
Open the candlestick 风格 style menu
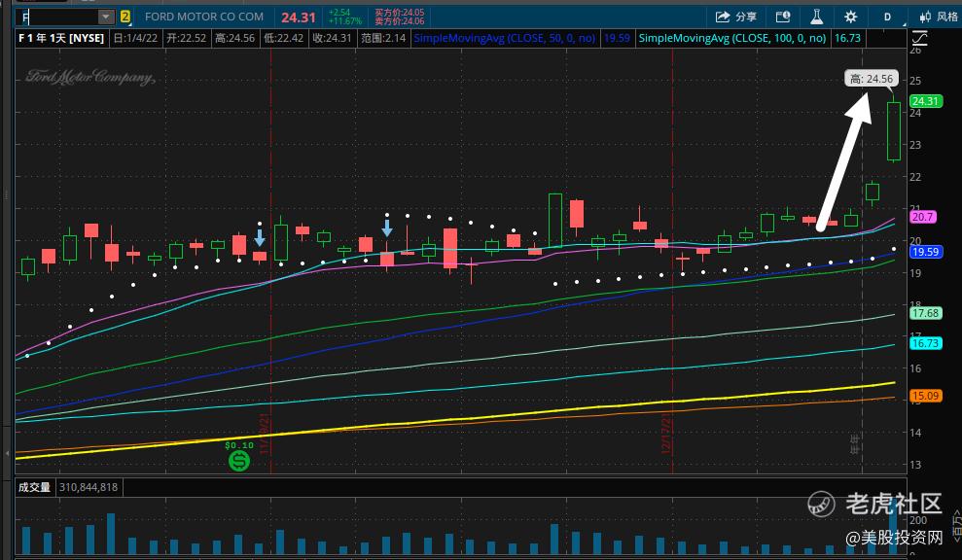click(x=939, y=17)
